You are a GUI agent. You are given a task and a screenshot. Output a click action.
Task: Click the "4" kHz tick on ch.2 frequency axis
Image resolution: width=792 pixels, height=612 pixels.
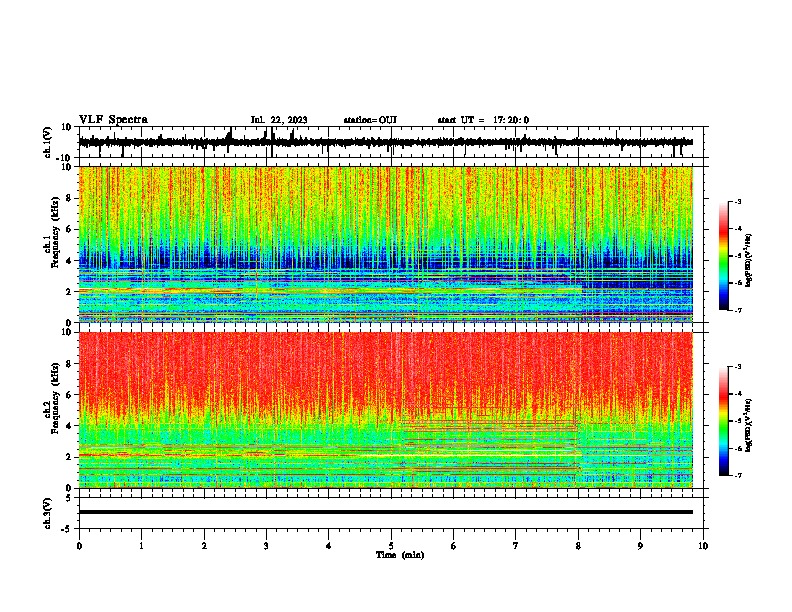point(69,426)
